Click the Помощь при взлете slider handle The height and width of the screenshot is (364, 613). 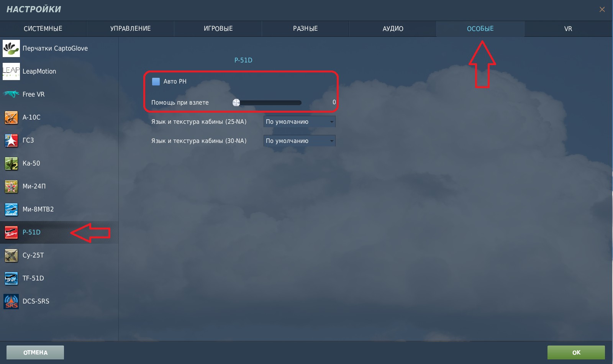(x=236, y=102)
